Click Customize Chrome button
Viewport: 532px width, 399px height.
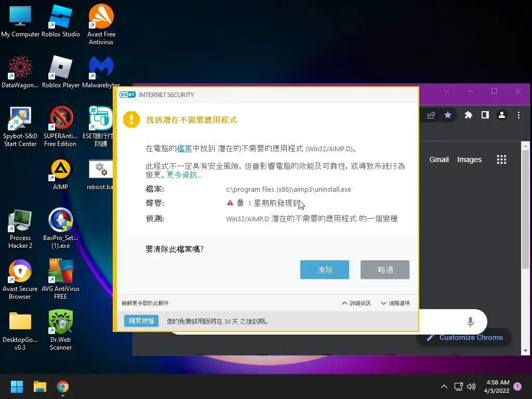click(464, 337)
